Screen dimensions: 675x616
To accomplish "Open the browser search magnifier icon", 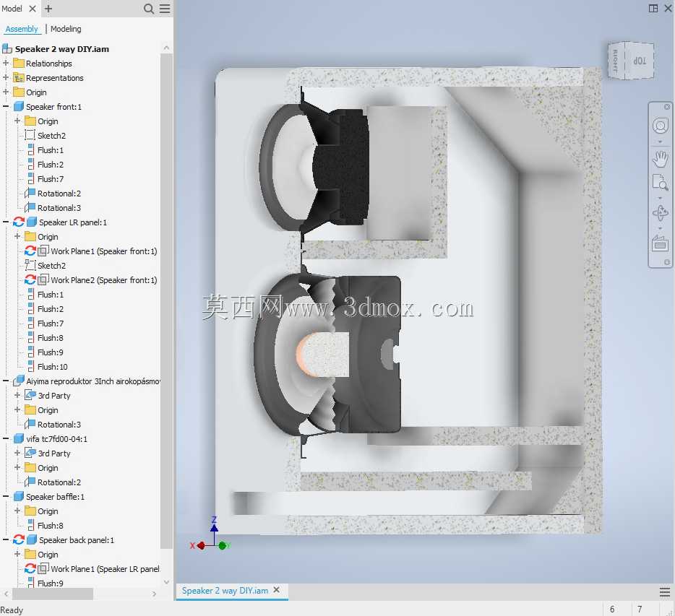I will pyautogui.click(x=149, y=9).
